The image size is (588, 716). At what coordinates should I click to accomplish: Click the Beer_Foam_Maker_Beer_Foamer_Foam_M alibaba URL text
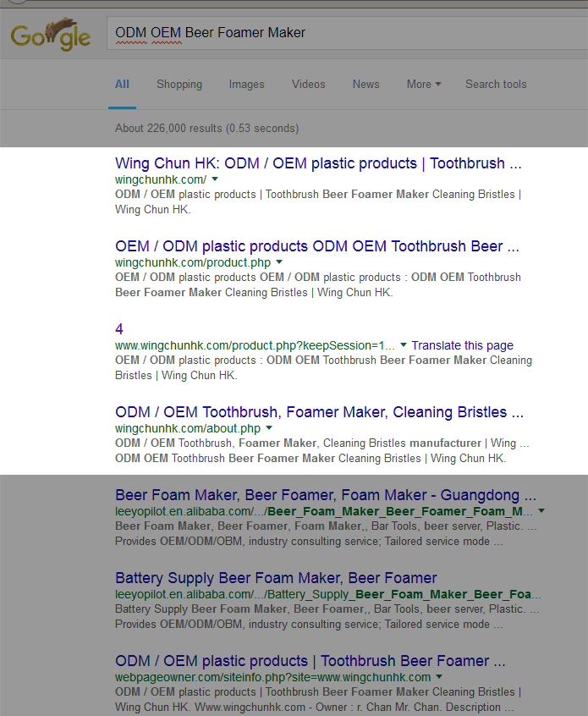tap(324, 511)
